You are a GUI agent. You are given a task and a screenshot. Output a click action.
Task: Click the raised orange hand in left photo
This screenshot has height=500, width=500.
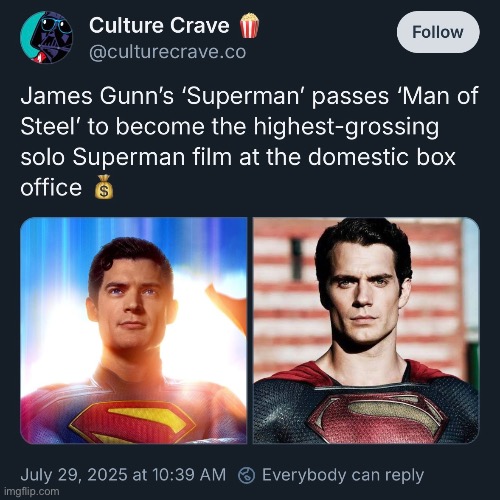point(228,304)
